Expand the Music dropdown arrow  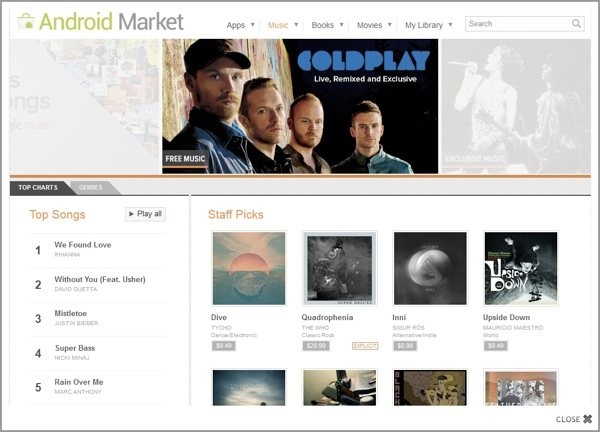pyautogui.click(x=296, y=25)
